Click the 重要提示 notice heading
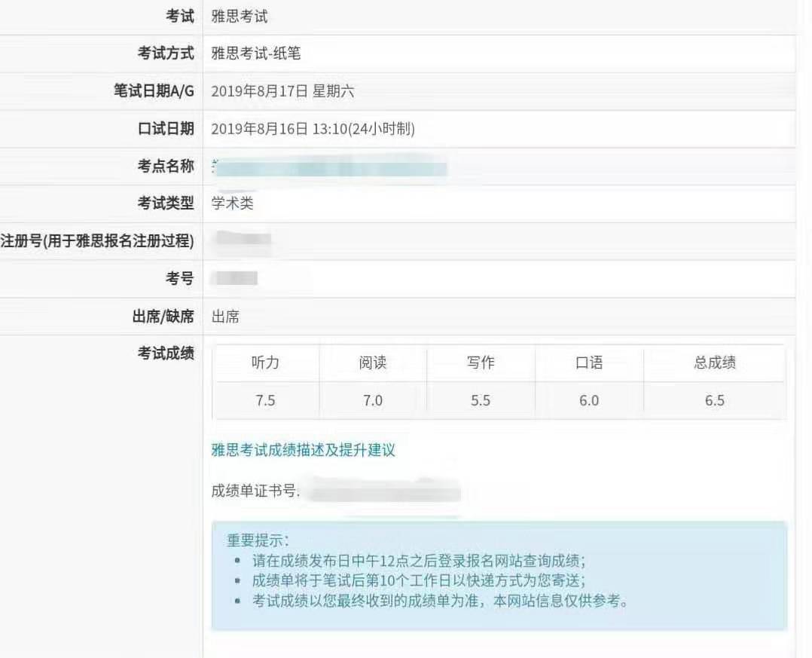812x658 pixels. [x=258, y=540]
